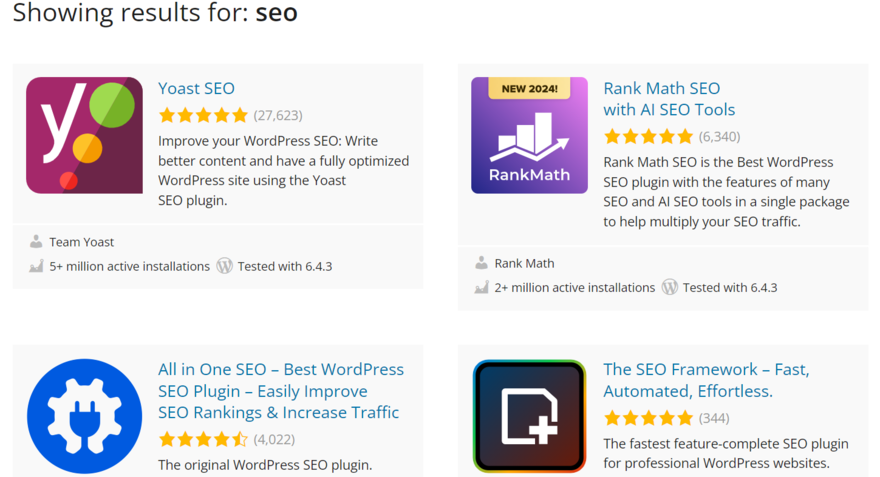The width and height of the screenshot is (880, 477).
Task: Open All in One SEO plugin title link
Action: pos(281,391)
